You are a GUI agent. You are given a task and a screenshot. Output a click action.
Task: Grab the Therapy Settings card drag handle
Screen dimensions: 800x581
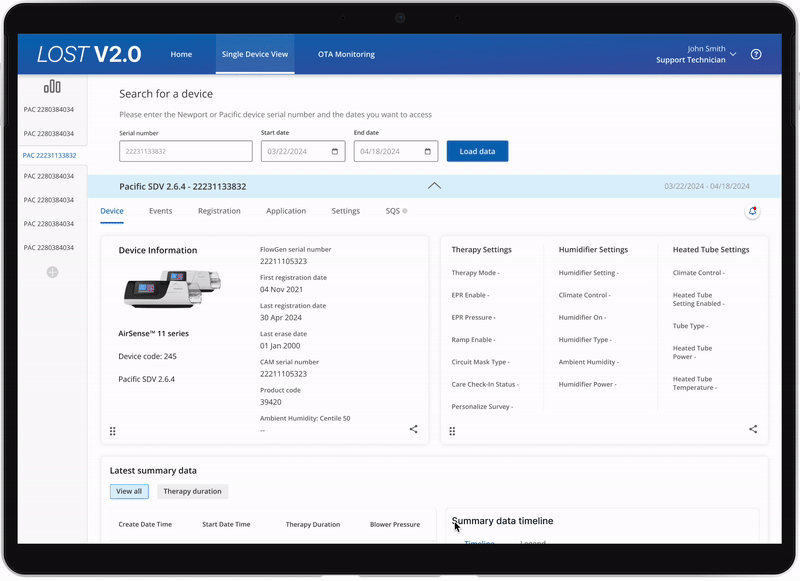point(452,431)
